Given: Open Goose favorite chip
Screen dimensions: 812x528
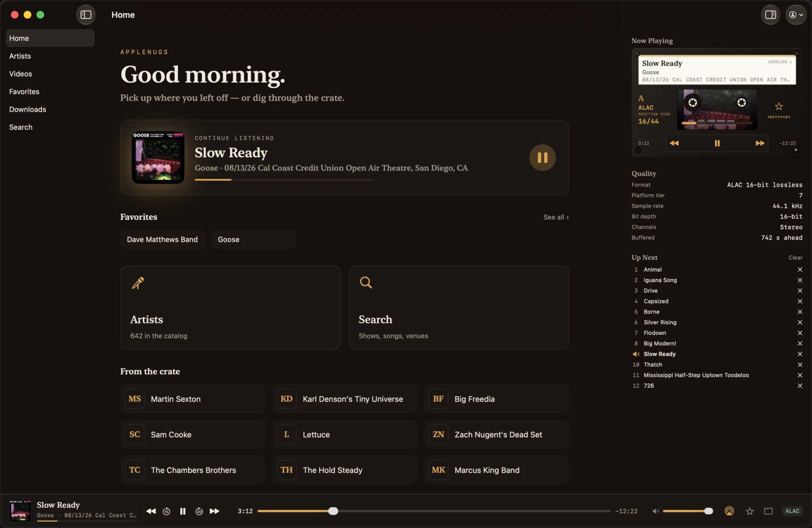Looking at the screenshot, I should click(x=254, y=239).
